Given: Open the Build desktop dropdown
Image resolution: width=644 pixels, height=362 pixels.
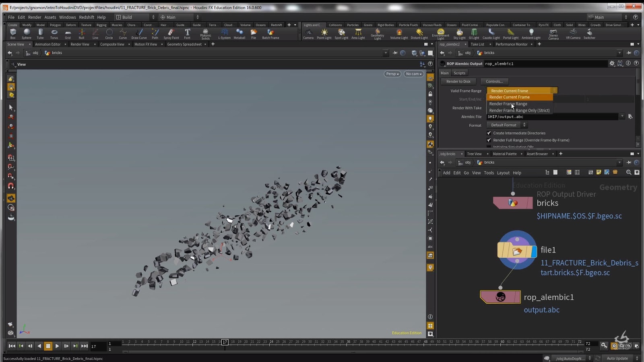Looking at the screenshot, I should click(135, 17).
